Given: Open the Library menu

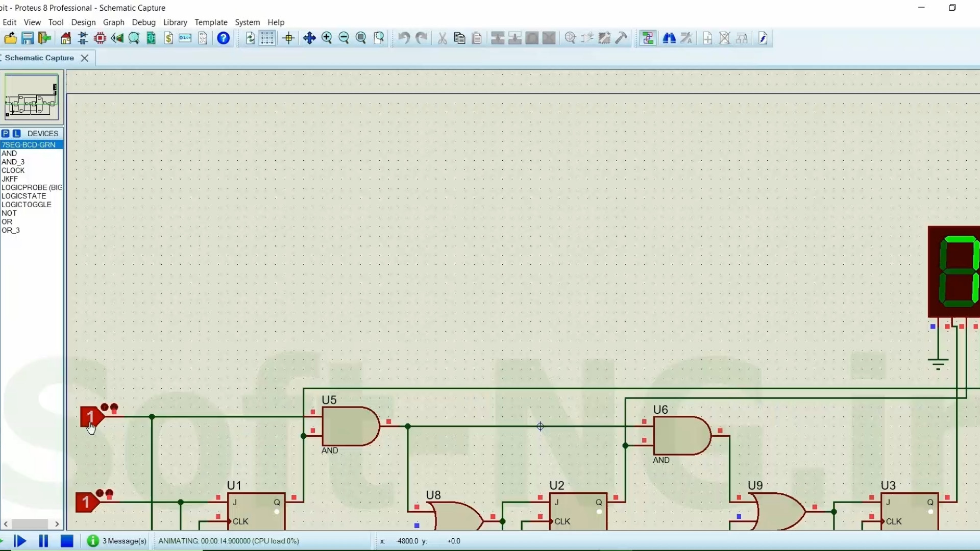Looking at the screenshot, I should click(175, 22).
